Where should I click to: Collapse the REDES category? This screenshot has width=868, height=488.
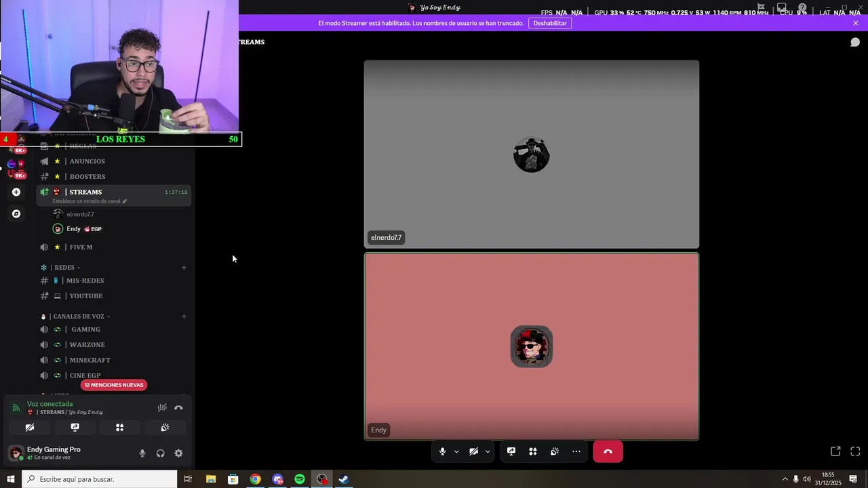pyautogui.click(x=65, y=268)
